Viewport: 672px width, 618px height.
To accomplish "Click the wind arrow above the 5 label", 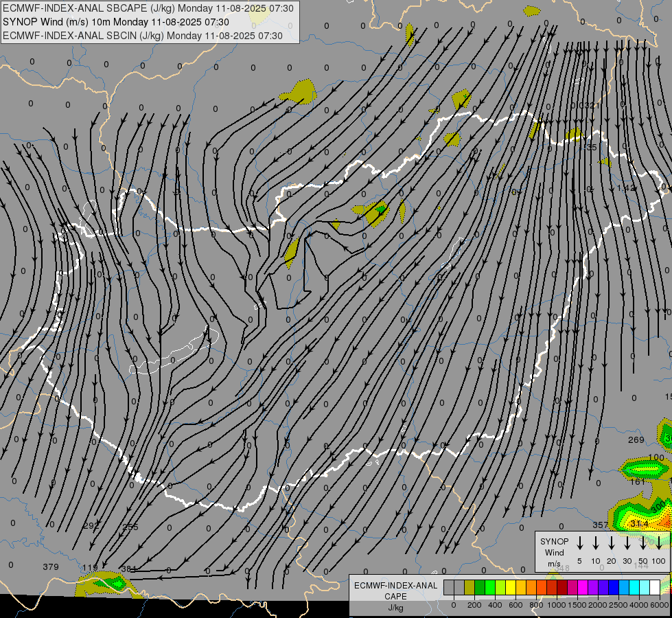I will pos(579,543).
